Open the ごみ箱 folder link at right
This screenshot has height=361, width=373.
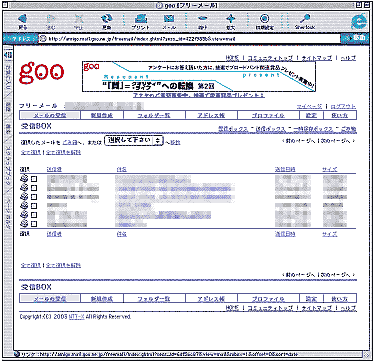point(348,129)
